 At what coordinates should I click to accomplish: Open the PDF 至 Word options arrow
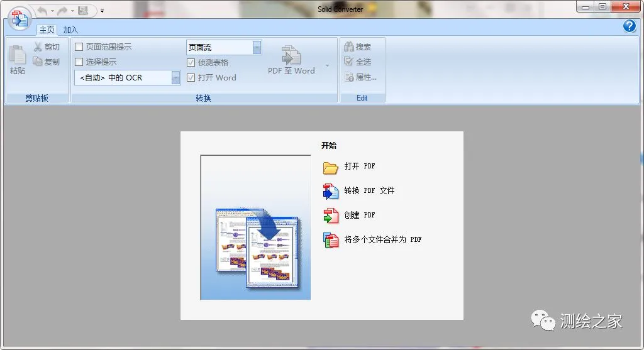(327, 65)
